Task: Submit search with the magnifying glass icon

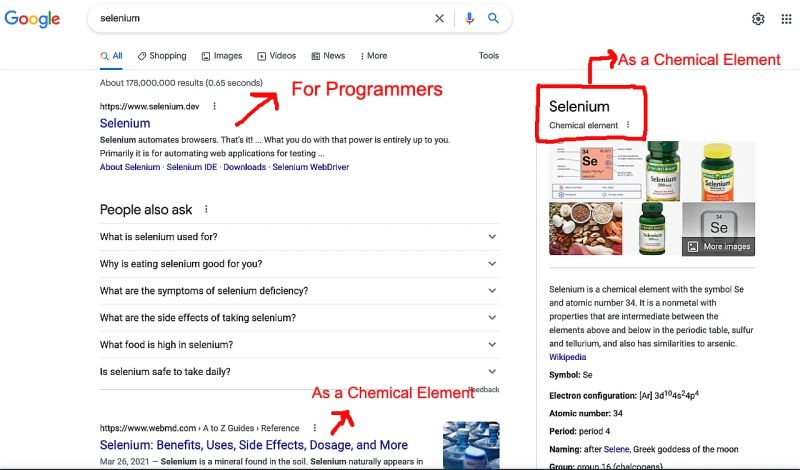Action: pos(493,18)
